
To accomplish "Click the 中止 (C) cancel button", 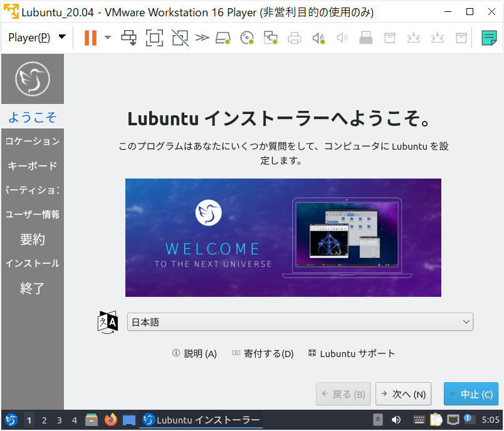I will click(471, 394).
